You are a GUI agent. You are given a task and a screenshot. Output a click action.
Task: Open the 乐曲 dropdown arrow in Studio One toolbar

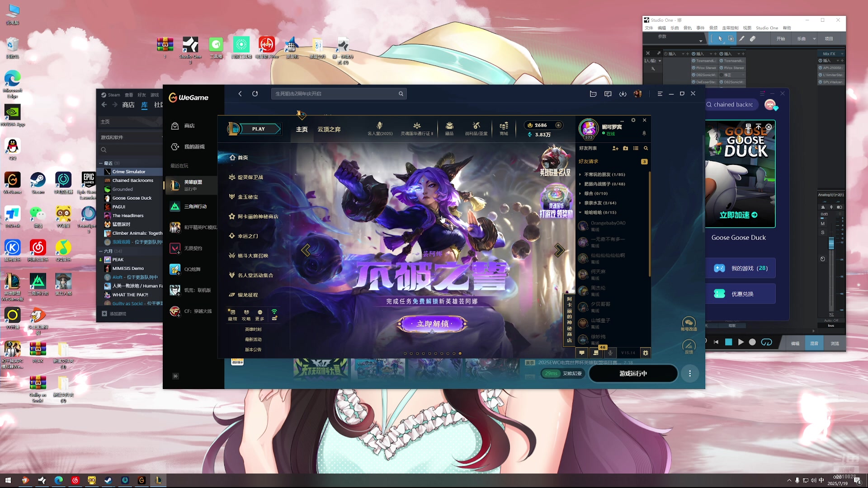point(814,39)
